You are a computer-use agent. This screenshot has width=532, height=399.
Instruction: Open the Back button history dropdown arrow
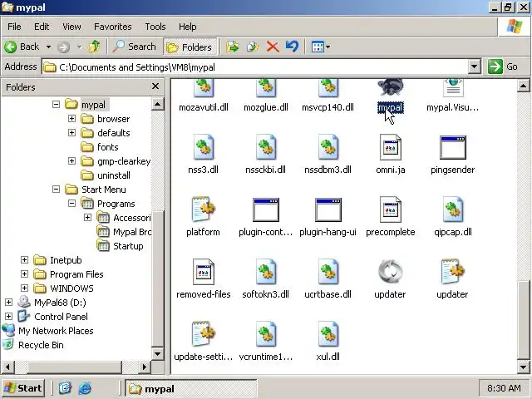point(48,47)
